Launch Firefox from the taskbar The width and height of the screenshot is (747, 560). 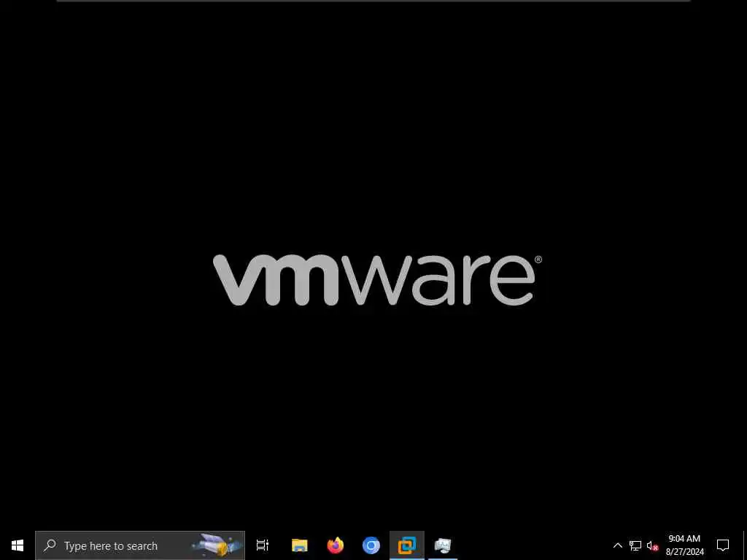coord(336,545)
